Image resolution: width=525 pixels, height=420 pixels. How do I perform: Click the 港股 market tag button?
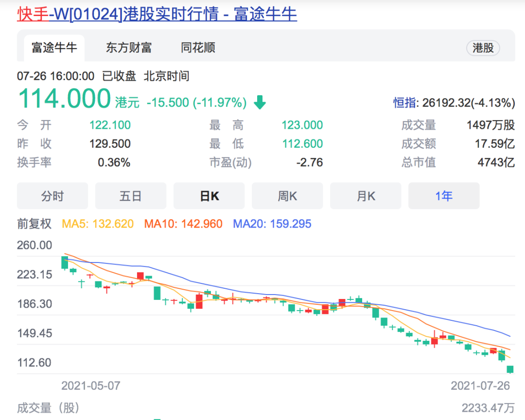(x=483, y=48)
